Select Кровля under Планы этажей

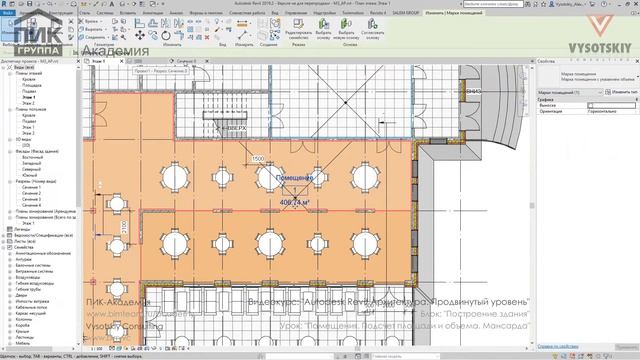point(29,80)
